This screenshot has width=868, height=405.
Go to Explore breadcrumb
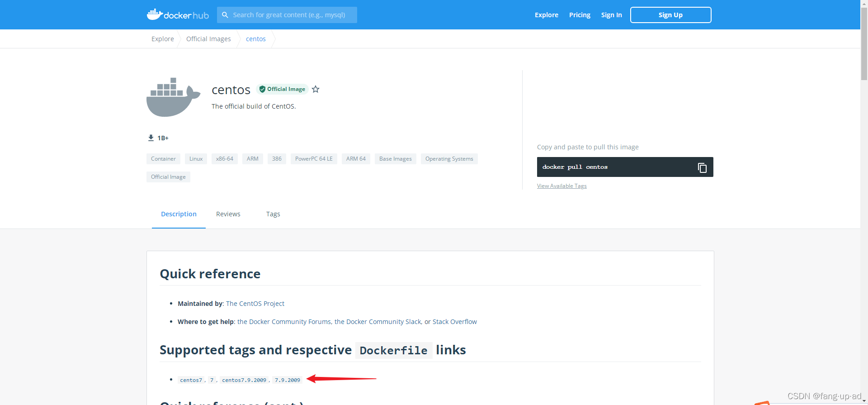tap(163, 39)
